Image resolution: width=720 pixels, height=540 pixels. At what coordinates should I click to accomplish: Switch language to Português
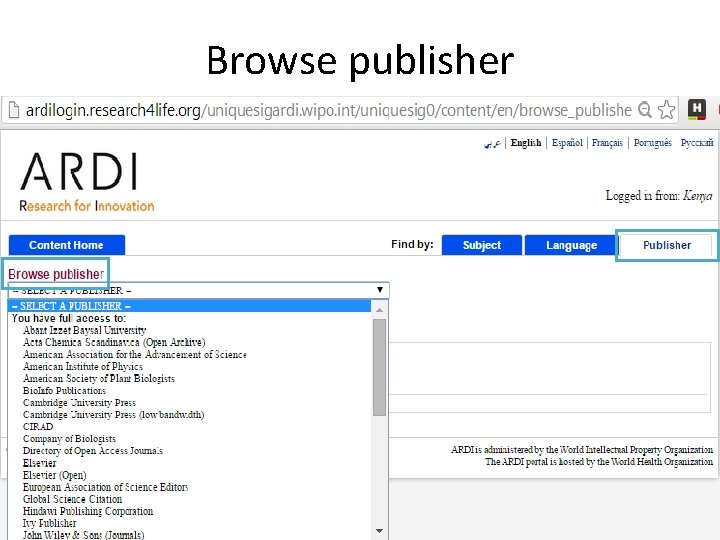(652, 143)
